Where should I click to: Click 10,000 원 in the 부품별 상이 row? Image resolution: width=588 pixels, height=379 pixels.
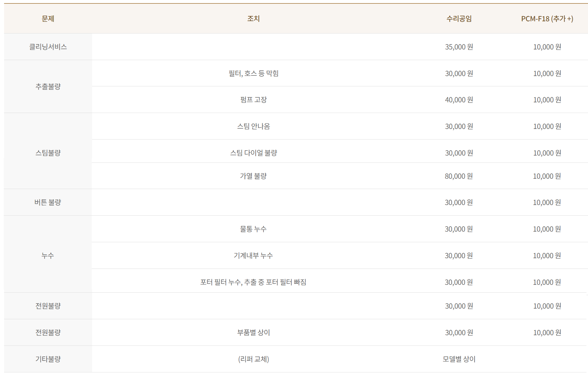click(547, 333)
